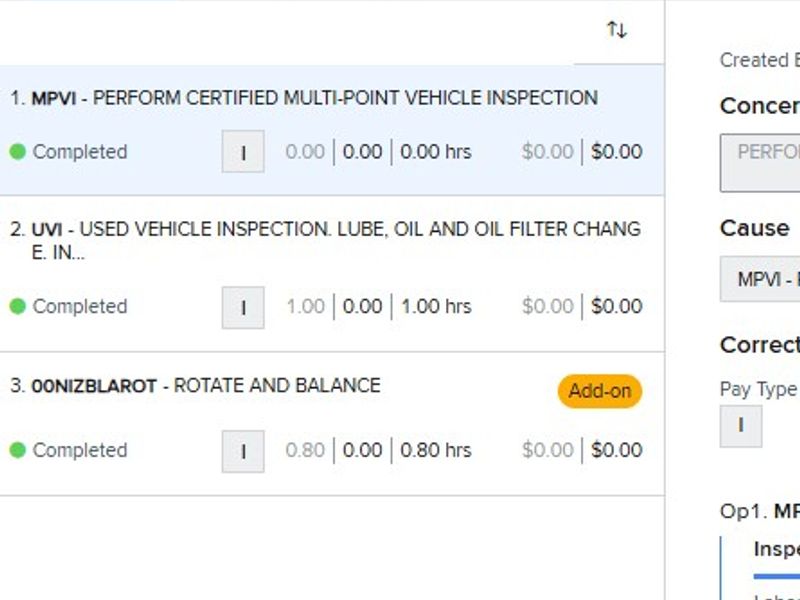Click the orange Add-on badge
The width and height of the screenshot is (800, 600).
[x=599, y=391]
